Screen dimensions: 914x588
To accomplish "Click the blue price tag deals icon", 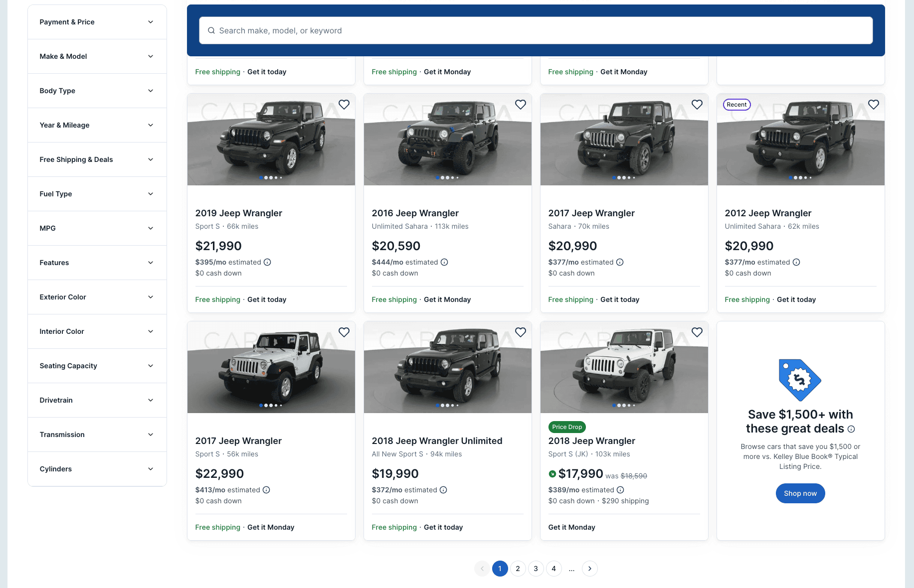I will pyautogui.click(x=800, y=380).
